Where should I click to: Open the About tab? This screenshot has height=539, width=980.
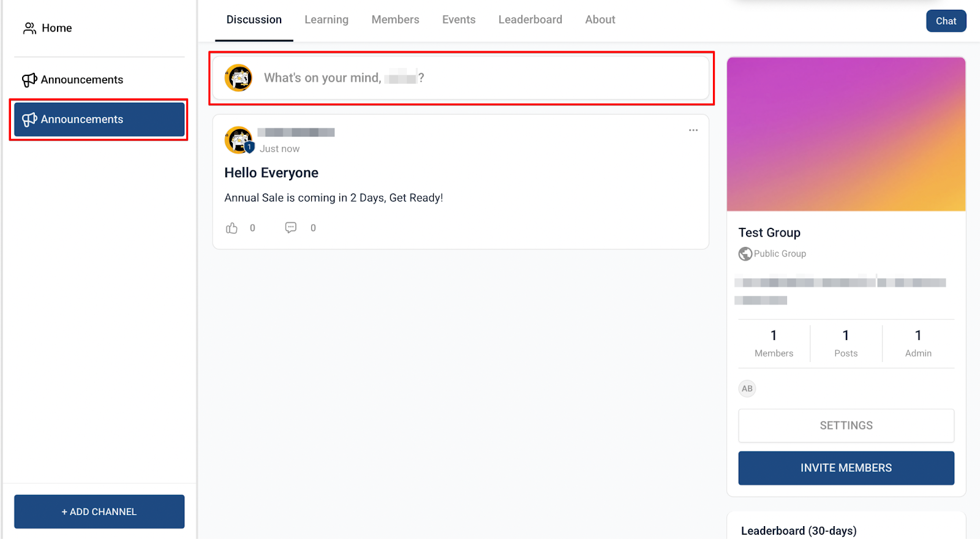600,20
